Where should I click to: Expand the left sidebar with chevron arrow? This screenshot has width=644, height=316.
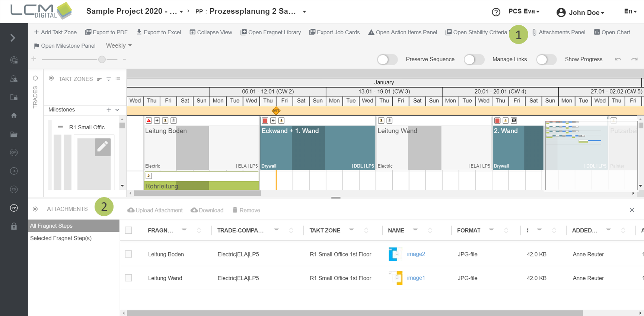13,38
